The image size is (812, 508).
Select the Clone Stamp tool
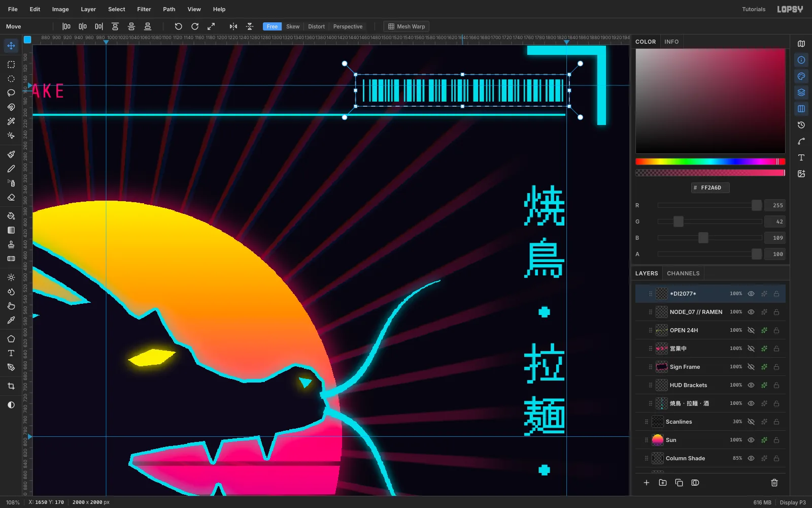click(11, 244)
